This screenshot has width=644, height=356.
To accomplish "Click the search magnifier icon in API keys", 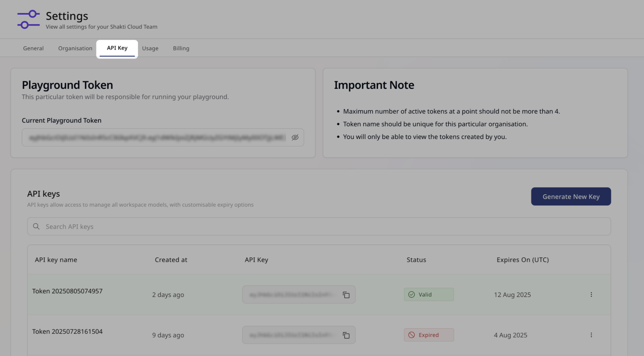I will pos(36,226).
